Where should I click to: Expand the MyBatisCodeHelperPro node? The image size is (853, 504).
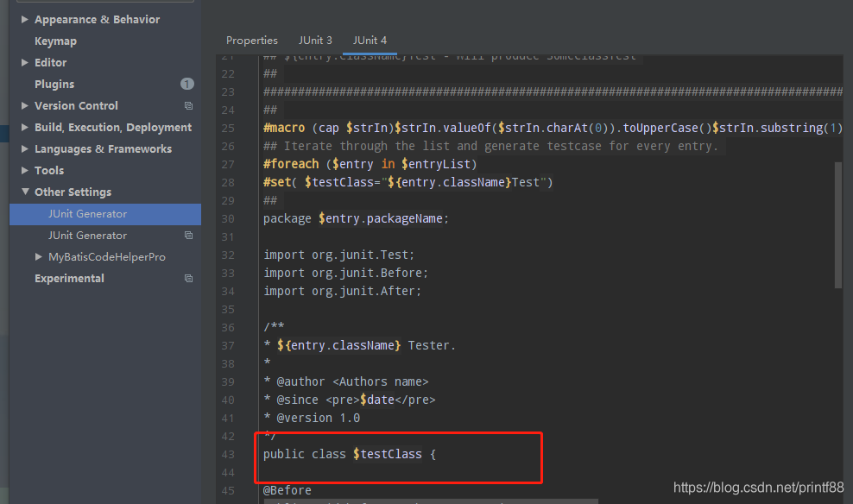click(x=39, y=257)
